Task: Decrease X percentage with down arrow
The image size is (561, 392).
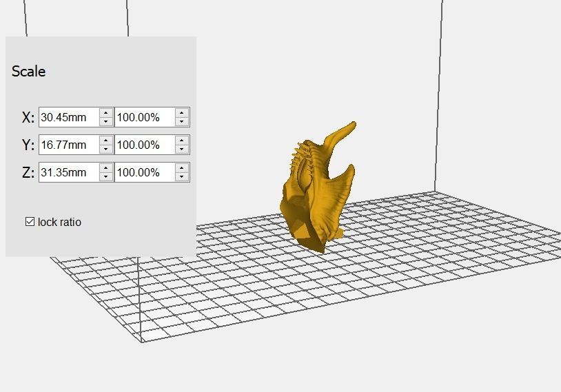Action: (182, 122)
